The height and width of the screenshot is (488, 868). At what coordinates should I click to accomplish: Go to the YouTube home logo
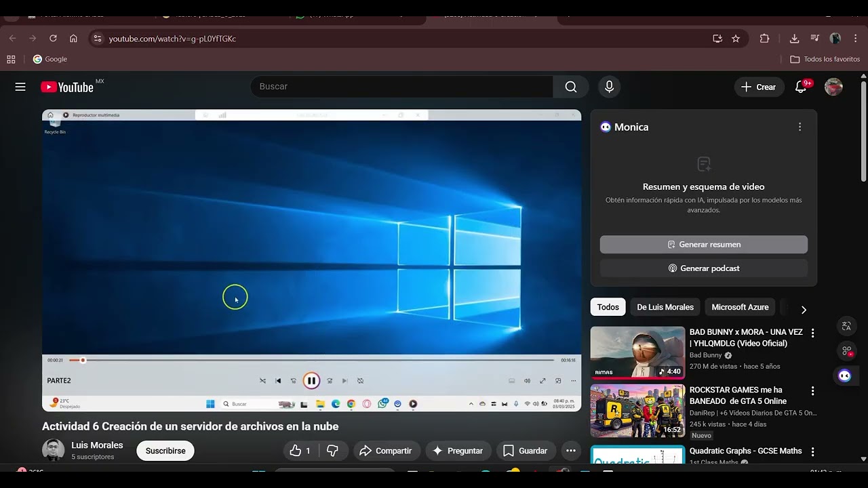click(x=67, y=87)
